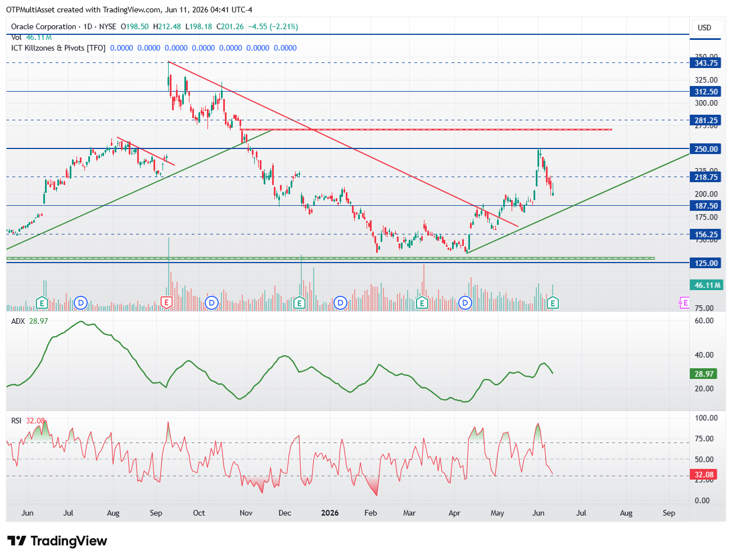Click the dividend D marker at January 2026
Image resolution: width=732 pixels, height=560 pixels.
340,303
